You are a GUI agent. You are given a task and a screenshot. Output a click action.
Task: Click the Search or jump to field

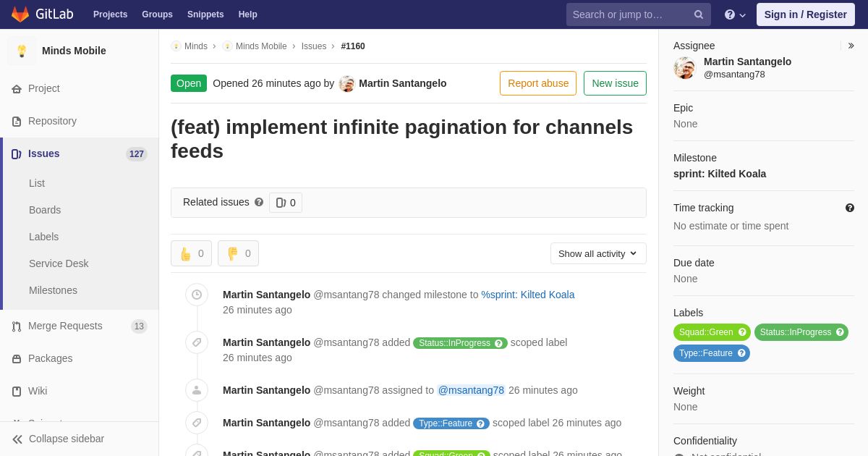(639, 14)
